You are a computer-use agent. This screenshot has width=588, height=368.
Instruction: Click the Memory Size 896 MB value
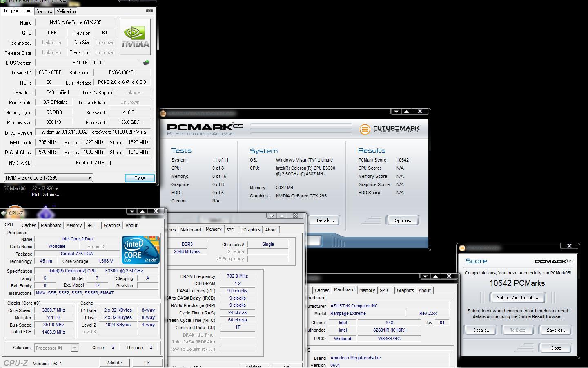coord(54,122)
